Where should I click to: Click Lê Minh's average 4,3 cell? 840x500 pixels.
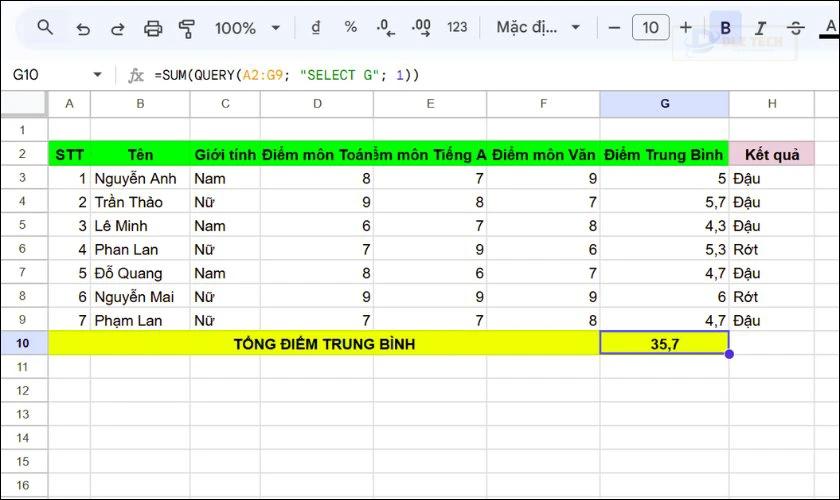(664, 225)
